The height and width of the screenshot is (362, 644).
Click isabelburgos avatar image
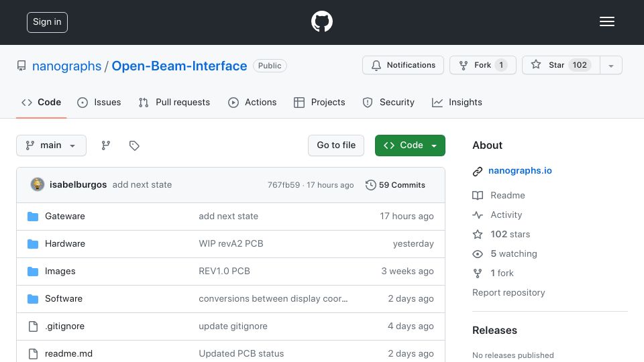click(x=38, y=185)
